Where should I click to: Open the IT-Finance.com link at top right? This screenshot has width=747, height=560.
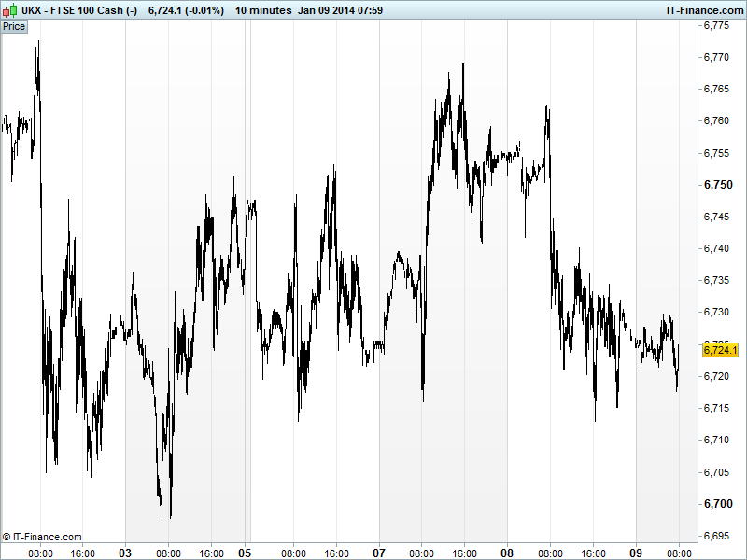(703, 10)
